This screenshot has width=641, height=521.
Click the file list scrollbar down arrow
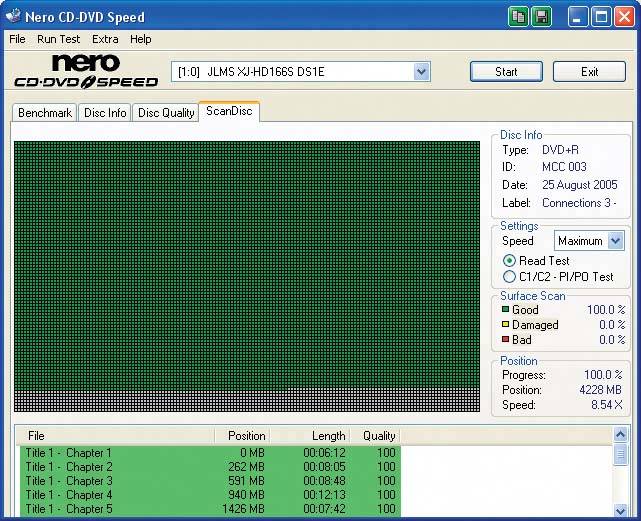coord(620,510)
